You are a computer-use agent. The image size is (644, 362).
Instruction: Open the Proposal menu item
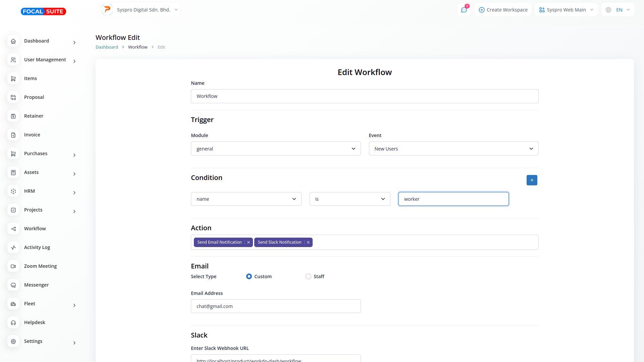pos(34,97)
